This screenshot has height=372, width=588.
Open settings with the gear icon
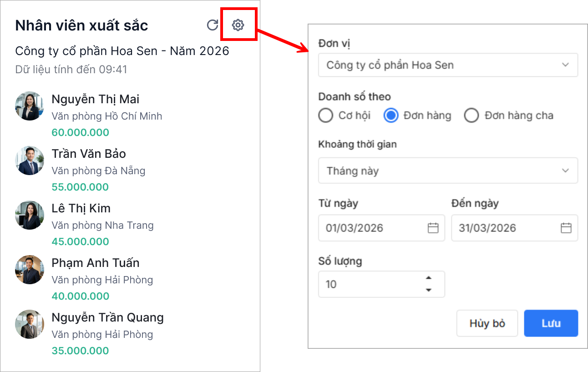pyautogui.click(x=238, y=25)
